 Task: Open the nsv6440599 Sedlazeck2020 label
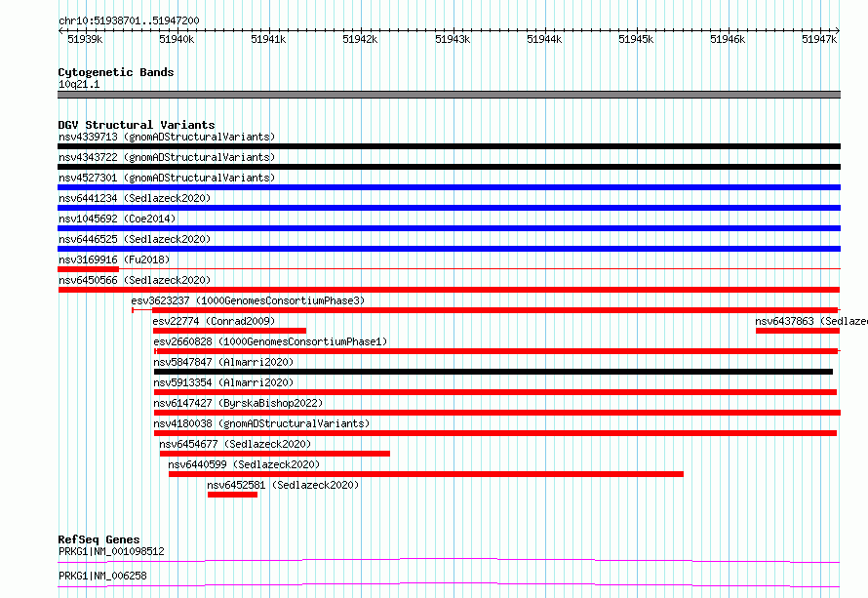(x=244, y=464)
